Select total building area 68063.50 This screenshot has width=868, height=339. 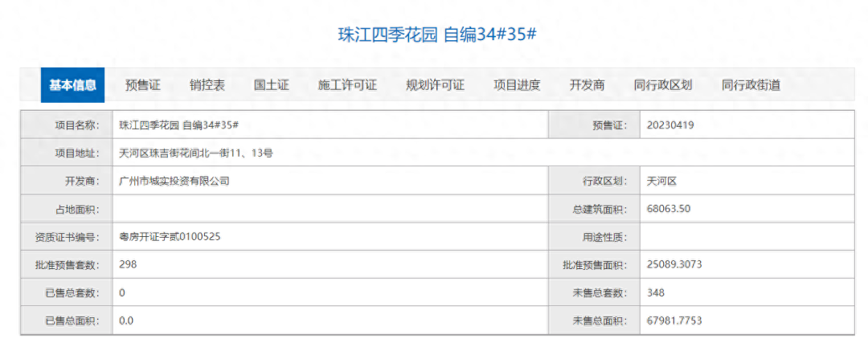(668, 209)
